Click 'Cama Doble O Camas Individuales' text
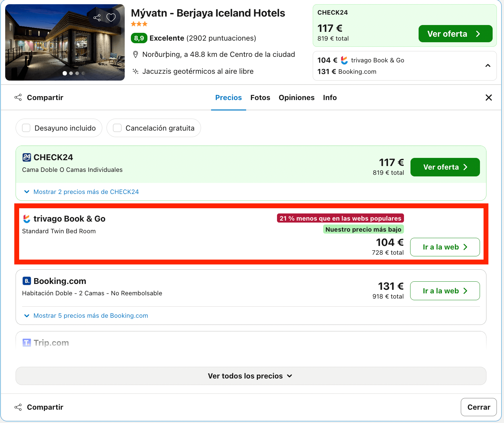The image size is (504, 423). pyautogui.click(x=72, y=170)
